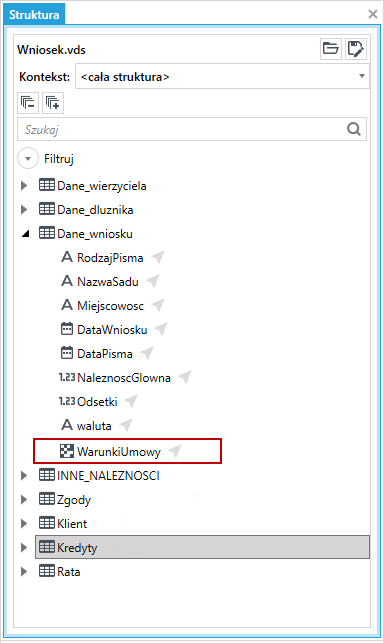The image size is (384, 643).
Task: Select the RodzajPisma field
Action: click(110, 258)
